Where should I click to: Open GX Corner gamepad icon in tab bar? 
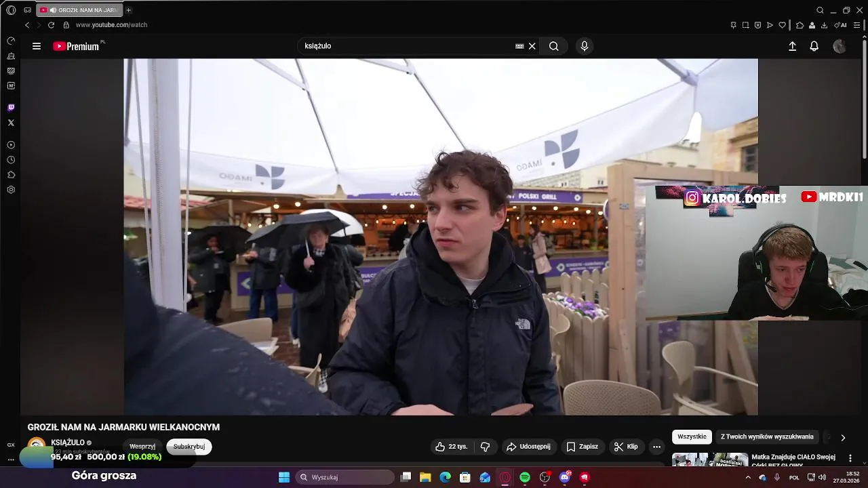coord(28,10)
